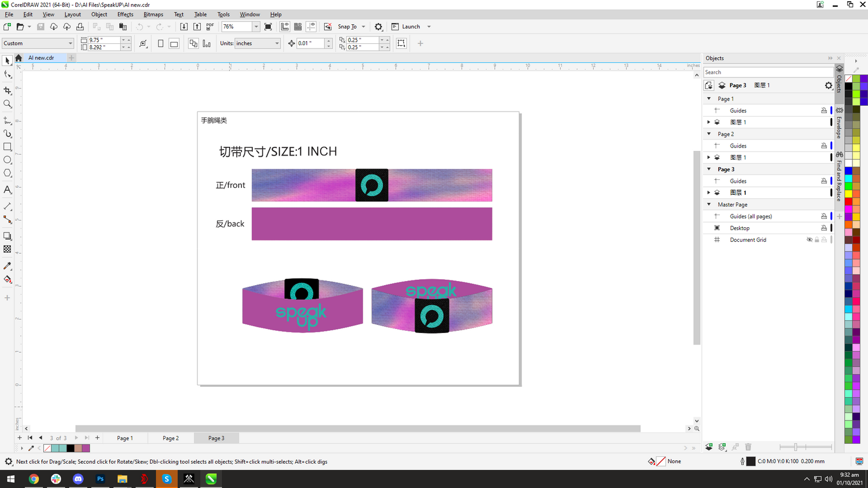The height and width of the screenshot is (488, 868).
Task: Select the Rectangle tool
Action: point(8,147)
